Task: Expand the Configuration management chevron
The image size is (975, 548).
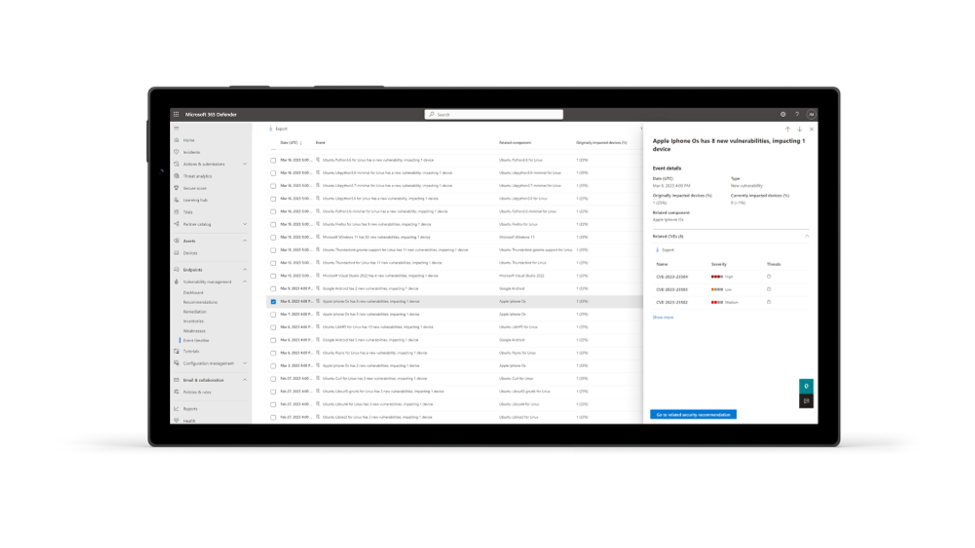Action: point(245,364)
